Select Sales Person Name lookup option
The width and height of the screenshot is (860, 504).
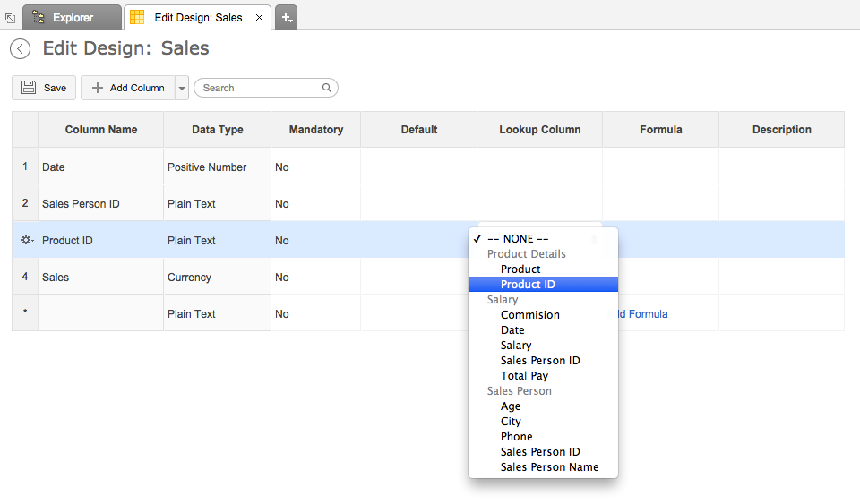(x=549, y=467)
